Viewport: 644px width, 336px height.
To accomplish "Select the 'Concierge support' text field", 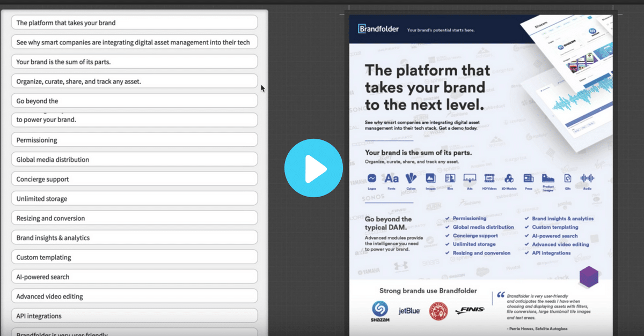I will pyautogui.click(x=134, y=179).
